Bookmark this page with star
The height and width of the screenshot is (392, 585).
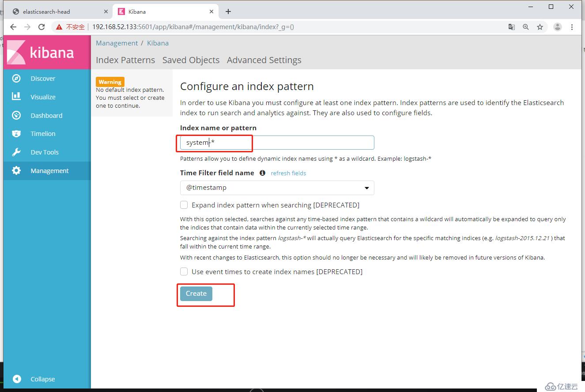540,27
